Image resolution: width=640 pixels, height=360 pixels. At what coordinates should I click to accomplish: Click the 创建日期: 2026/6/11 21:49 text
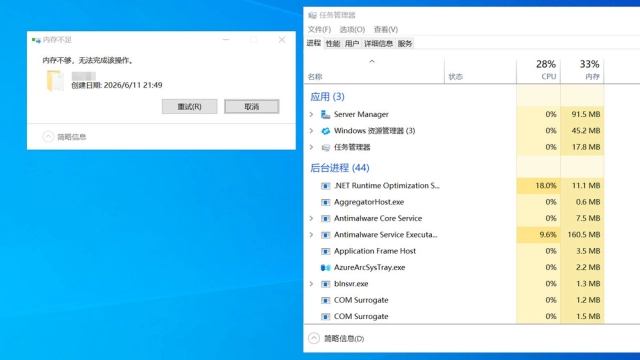[117, 85]
